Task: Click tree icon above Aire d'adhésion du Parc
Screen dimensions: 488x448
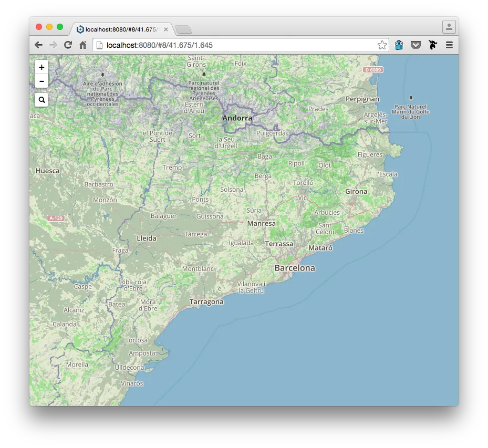Action: 103,75
